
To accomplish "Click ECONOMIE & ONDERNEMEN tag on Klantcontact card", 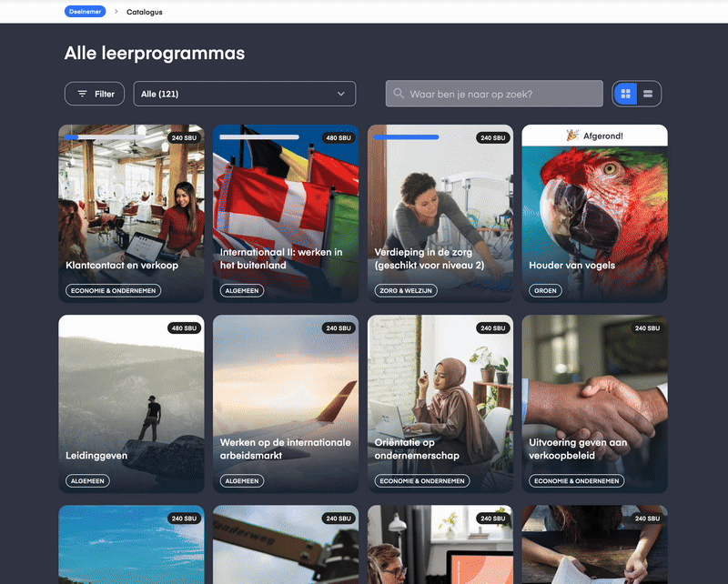I will click(113, 290).
